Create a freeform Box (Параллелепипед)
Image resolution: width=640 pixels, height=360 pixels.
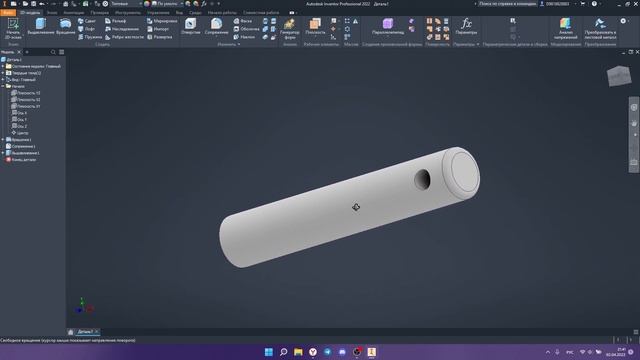(388, 27)
